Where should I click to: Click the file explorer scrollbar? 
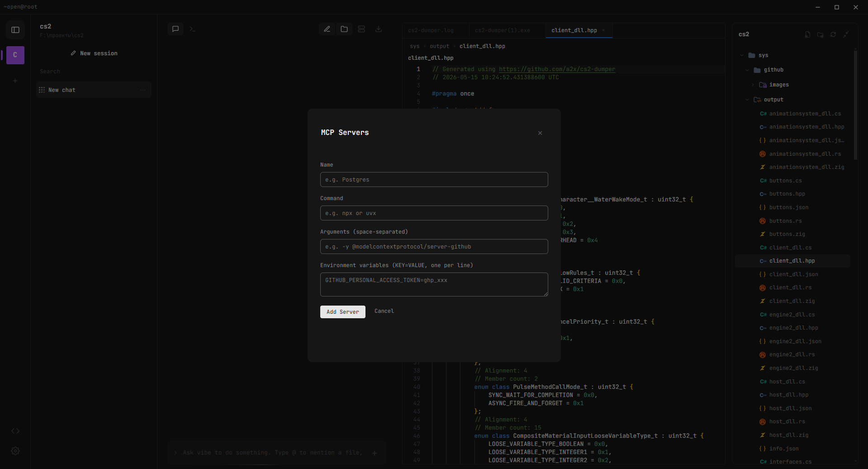(x=855, y=105)
